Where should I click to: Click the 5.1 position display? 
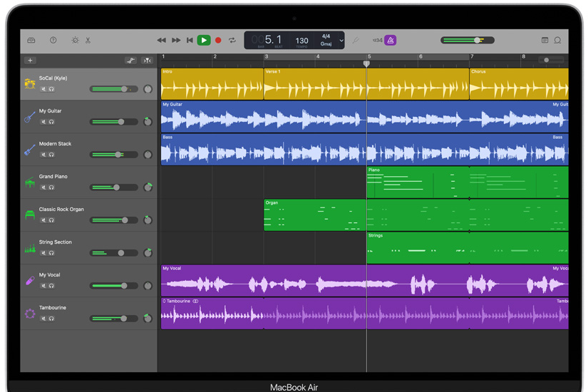click(x=273, y=39)
